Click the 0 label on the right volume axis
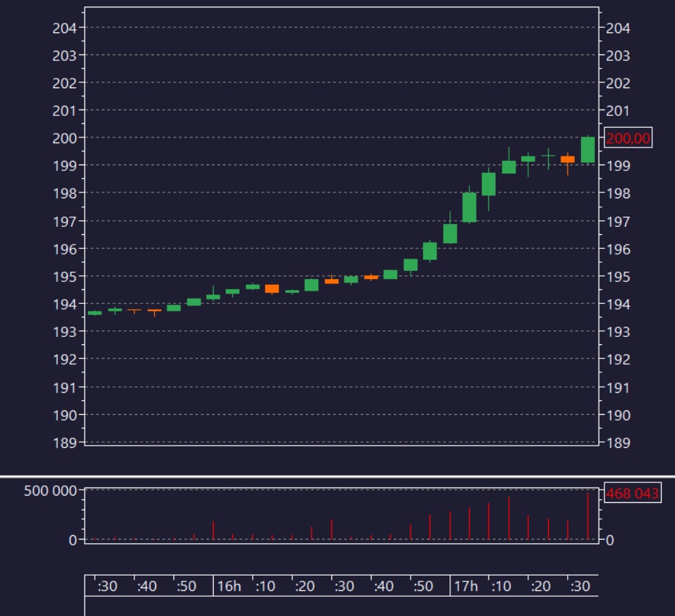Viewport: 675px width, 616px height. tap(610, 540)
